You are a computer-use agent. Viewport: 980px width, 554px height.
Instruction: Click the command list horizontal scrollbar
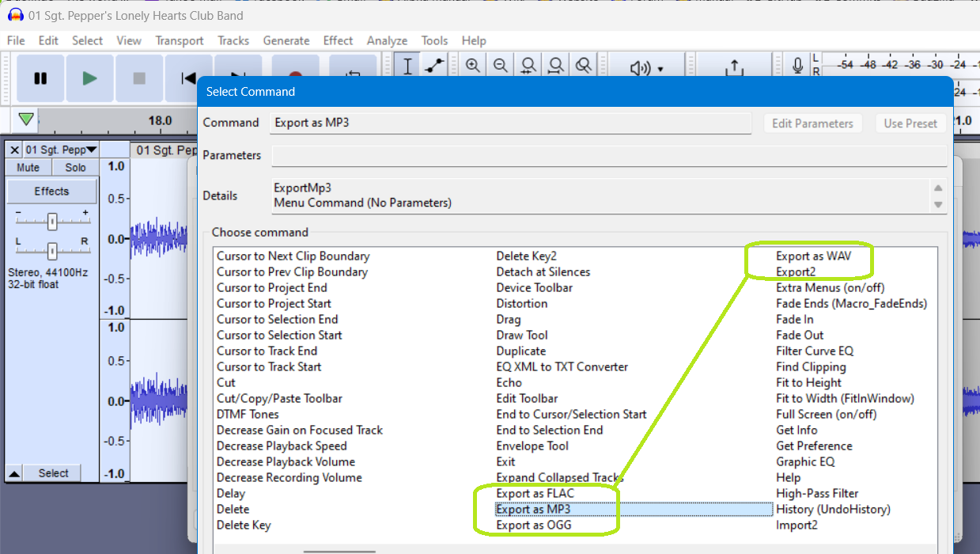[340, 552]
